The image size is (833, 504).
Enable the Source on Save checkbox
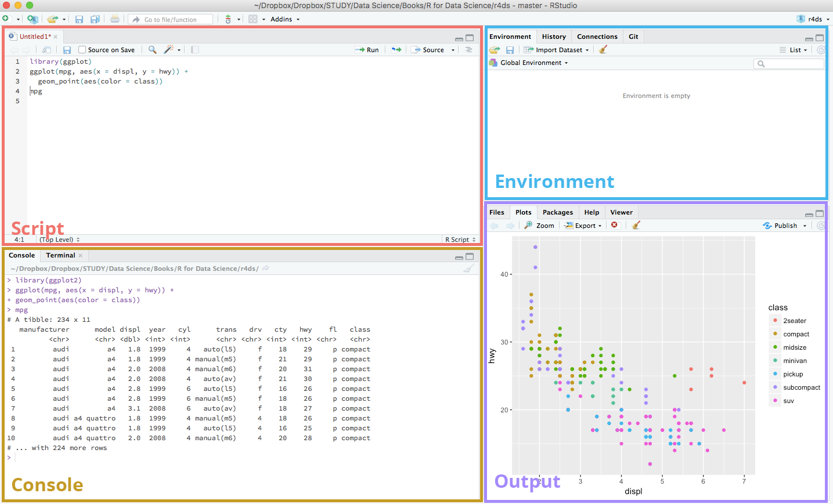point(82,50)
